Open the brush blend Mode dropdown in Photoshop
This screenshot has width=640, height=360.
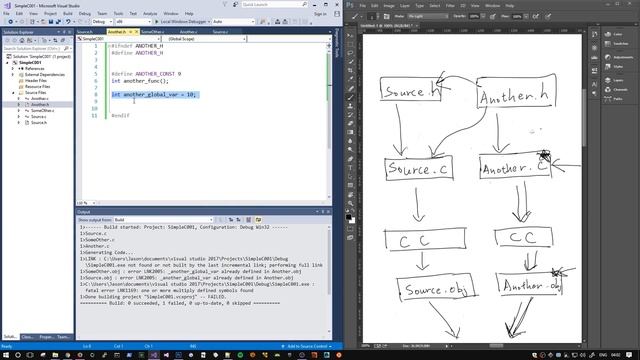(x=428, y=16)
